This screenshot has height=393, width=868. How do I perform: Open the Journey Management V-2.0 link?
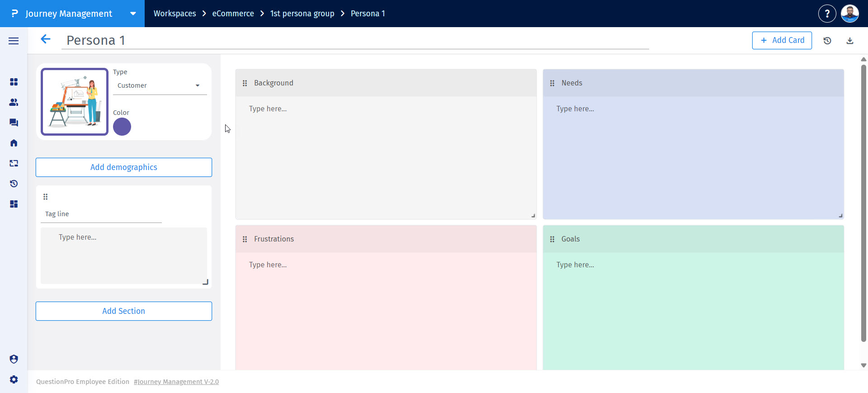click(x=176, y=382)
